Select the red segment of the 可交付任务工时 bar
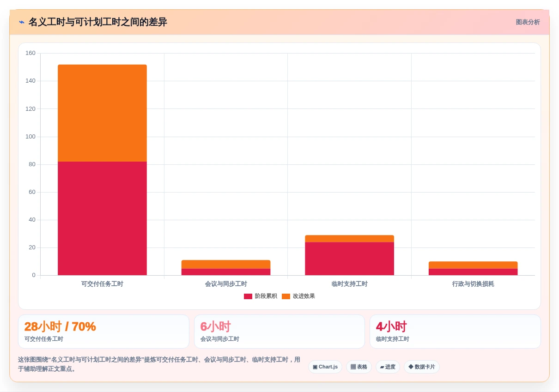 pyautogui.click(x=102, y=218)
